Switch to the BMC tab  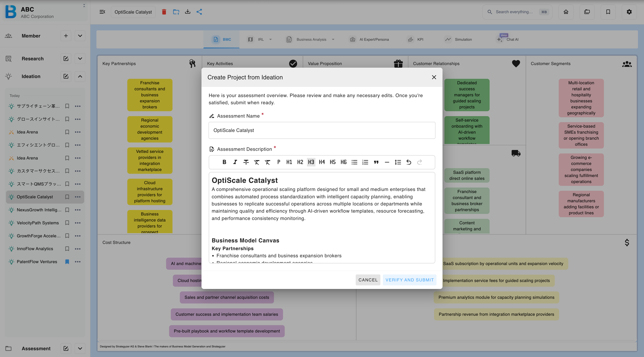click(221, 40)
